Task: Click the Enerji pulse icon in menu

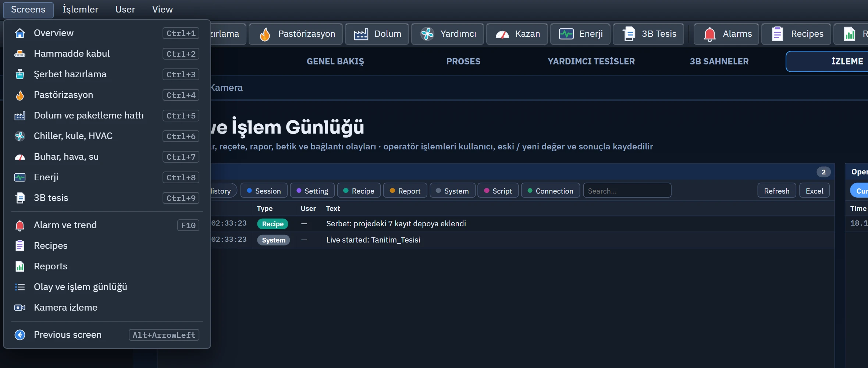Action: [20, 177]
